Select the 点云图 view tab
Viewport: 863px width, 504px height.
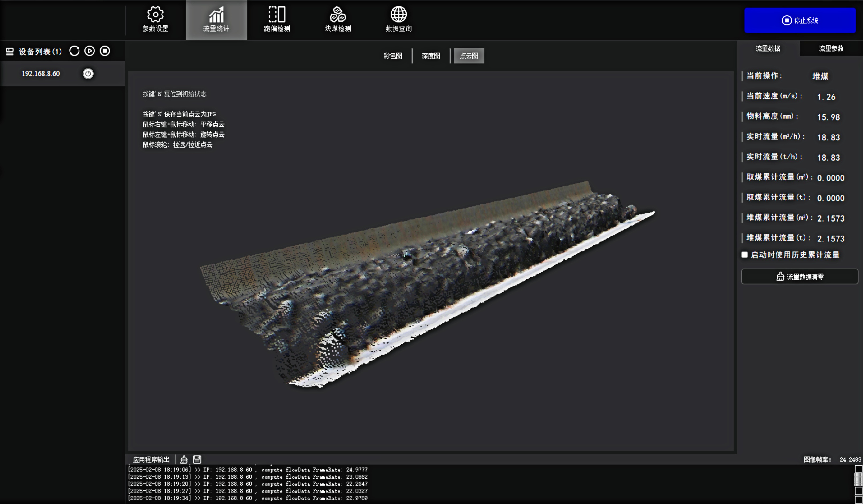pyautogui.click(x=469, y=56)
